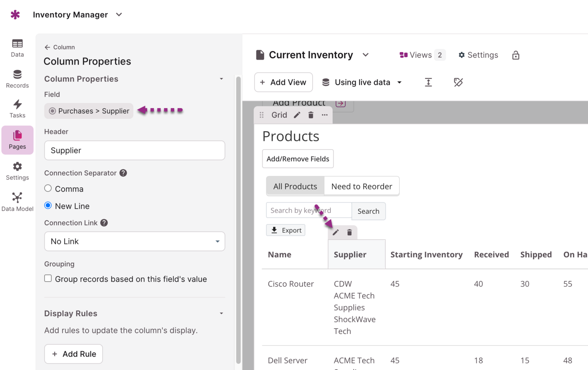
Task: Select the Comma separator option
Action: [x=48, y=188]
